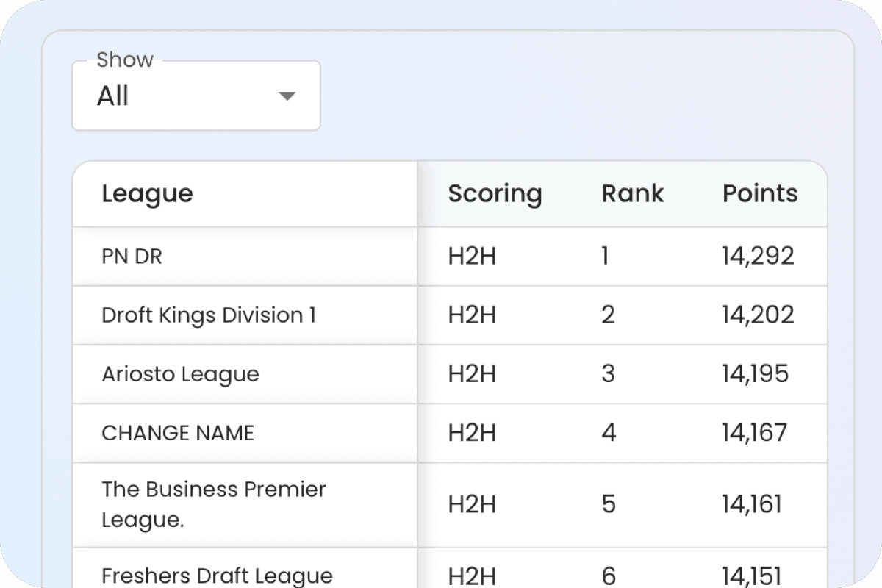Select Droft Kings Division 1 league

coord(209,315)
